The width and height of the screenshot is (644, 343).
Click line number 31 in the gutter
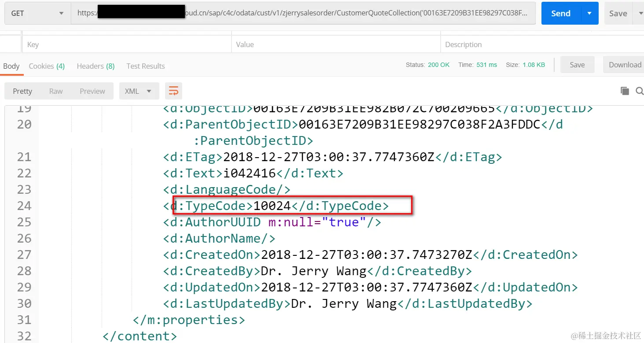[x=24, y=320]
